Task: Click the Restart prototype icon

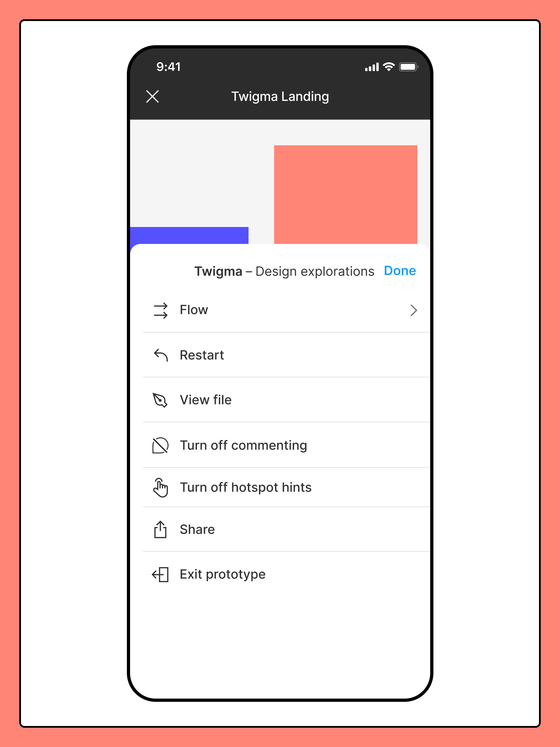Action: coord(161,354)
